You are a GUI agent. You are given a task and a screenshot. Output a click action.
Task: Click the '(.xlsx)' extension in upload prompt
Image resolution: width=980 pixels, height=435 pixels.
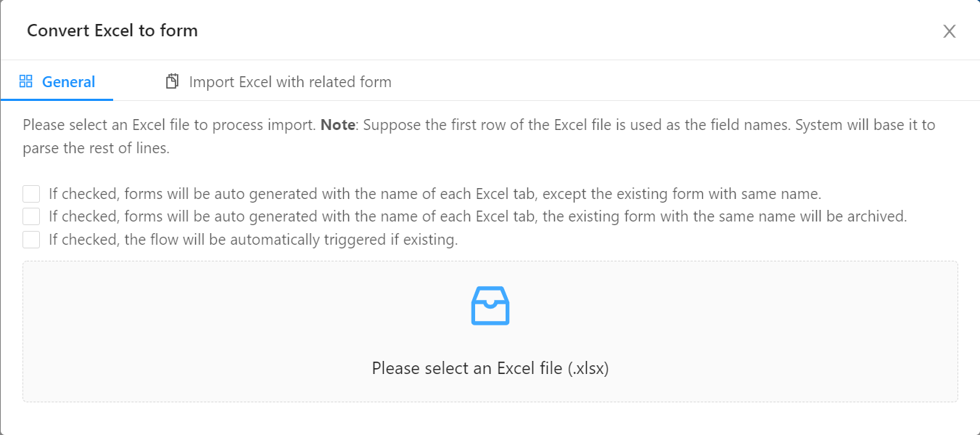point(588,368)
